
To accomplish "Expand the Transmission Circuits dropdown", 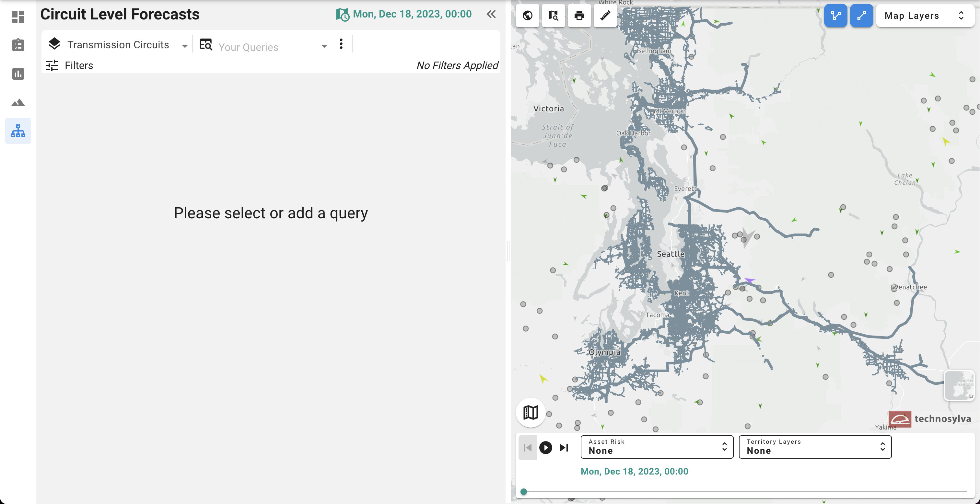I will [x=118, y=45].
